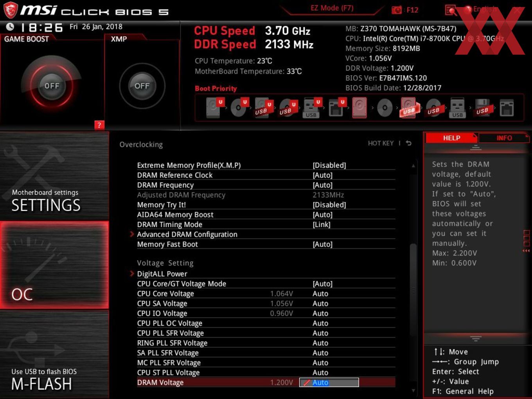Open the INFO tab

(x=504, y=138)
